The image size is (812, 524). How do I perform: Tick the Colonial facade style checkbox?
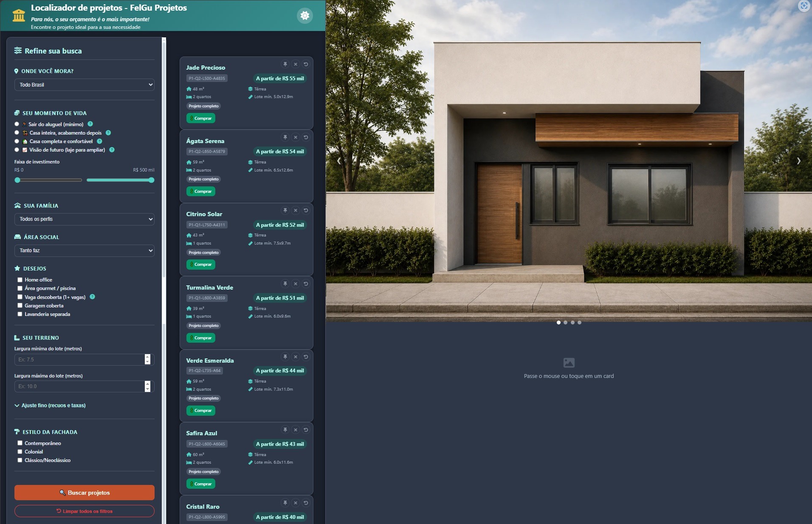(20, 451)
